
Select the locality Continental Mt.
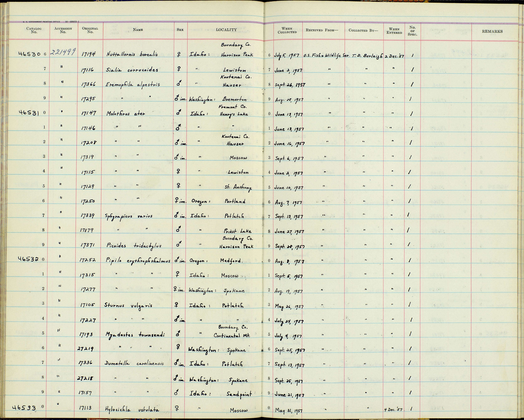(232, 335)
